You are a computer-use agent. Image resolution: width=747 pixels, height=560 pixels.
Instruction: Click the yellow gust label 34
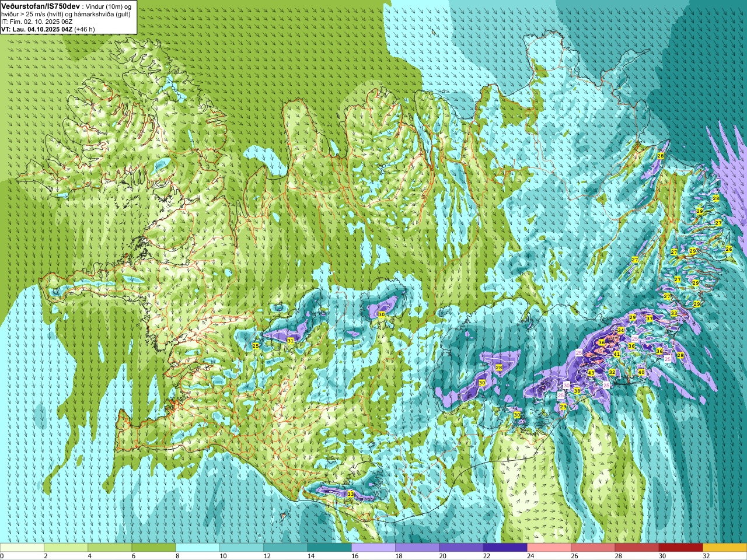[x=621, y=330]
